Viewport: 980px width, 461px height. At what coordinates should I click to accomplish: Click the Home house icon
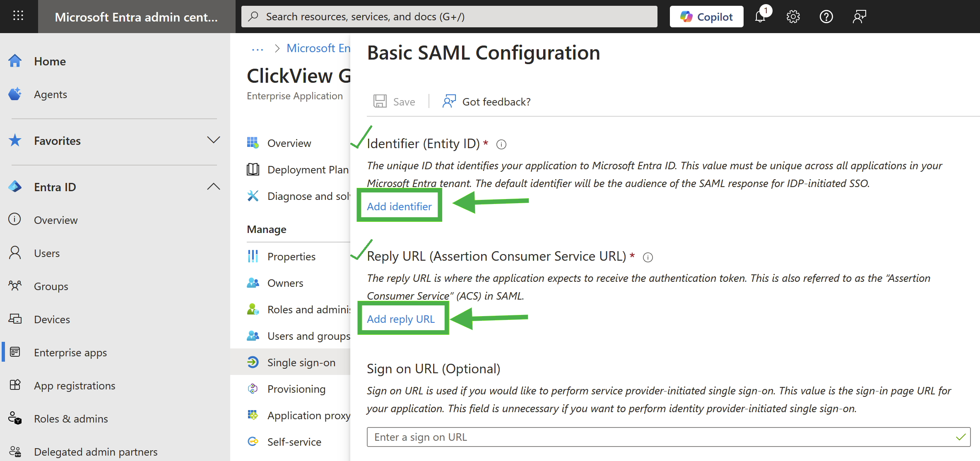(15, 61)
